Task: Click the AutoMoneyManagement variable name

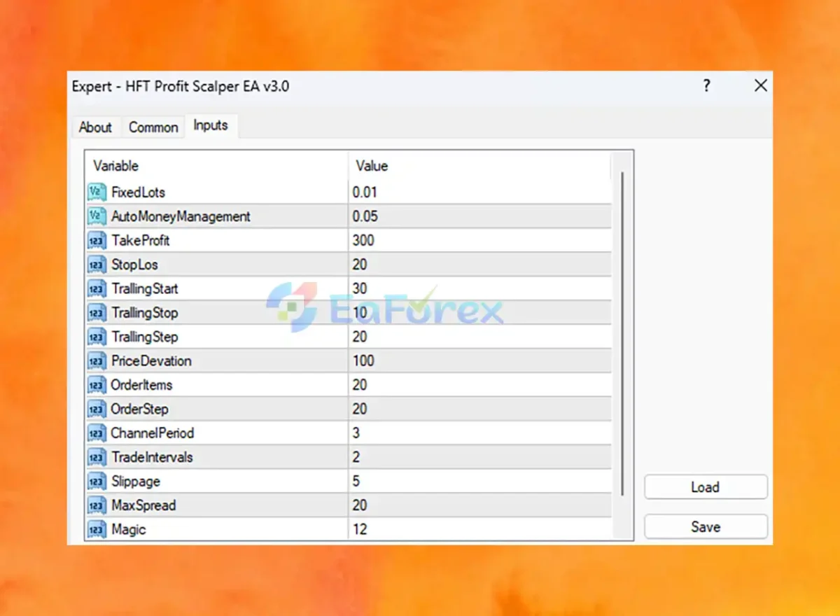Action: [181, 216]
